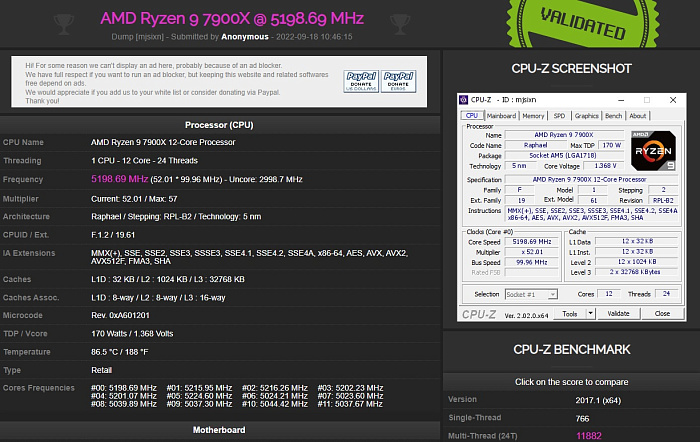The height and width of the screenshot is (442, 700).
Task: Click the Max TDP field 170 W
Action: click(612, 145)
